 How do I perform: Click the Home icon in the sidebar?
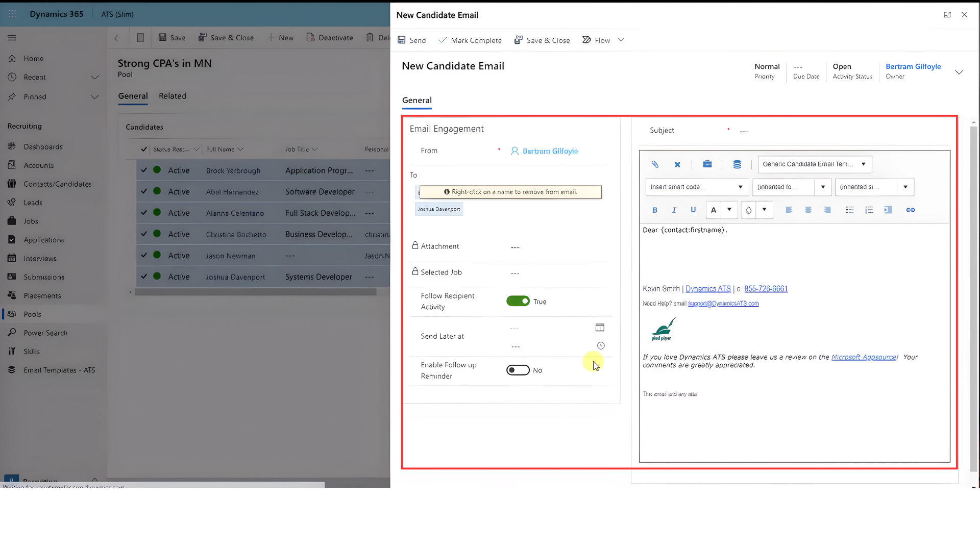pos(12,59)
